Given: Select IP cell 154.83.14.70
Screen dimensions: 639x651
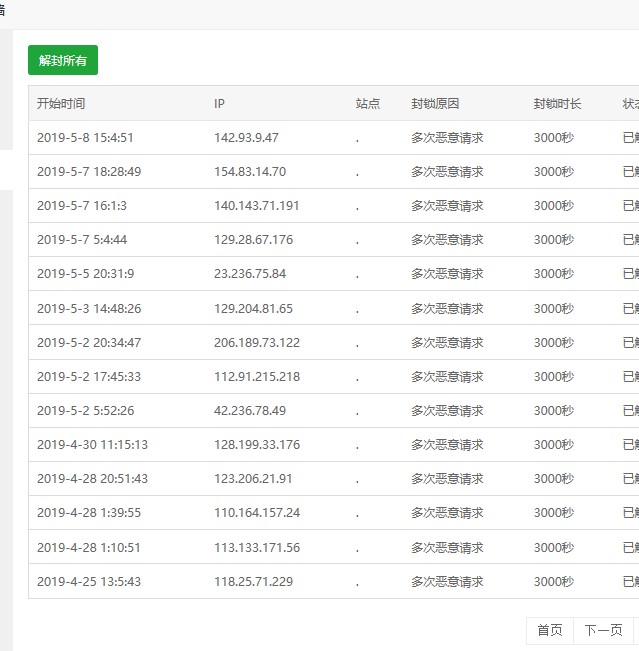Looking at the screenshot, I should [250, 171].
